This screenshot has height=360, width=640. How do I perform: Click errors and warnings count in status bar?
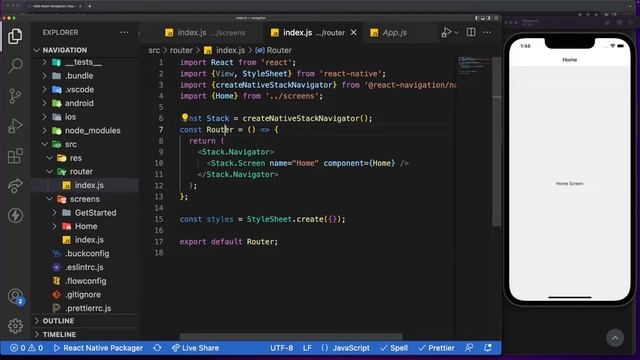tap(27, 348)
